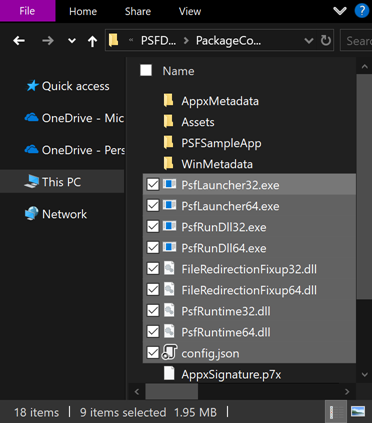Viewport: 372px width, 423px height.
Task: Uncheck the FileRedirectionFixup32.dll checkbox
Action: point(153,269)
